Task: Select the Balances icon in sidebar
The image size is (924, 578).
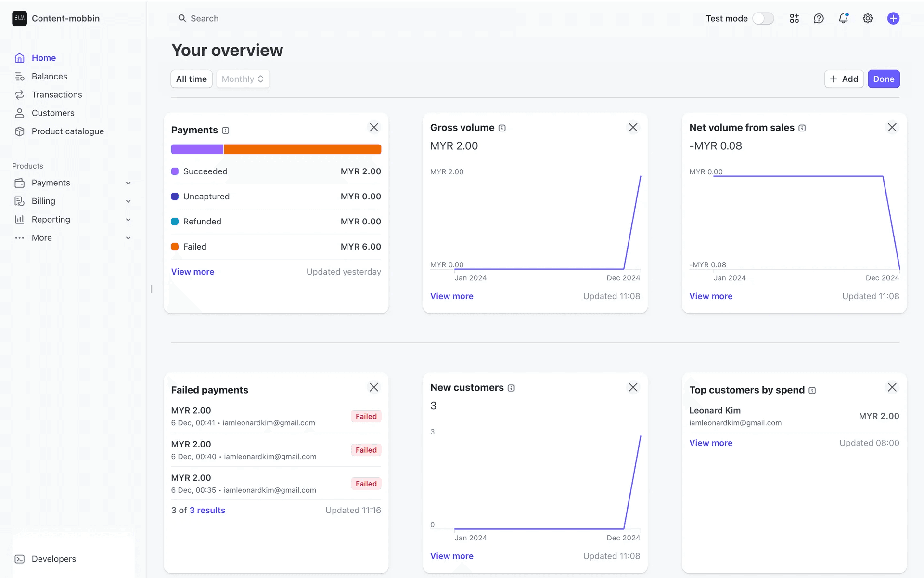Action: (19, 76)
